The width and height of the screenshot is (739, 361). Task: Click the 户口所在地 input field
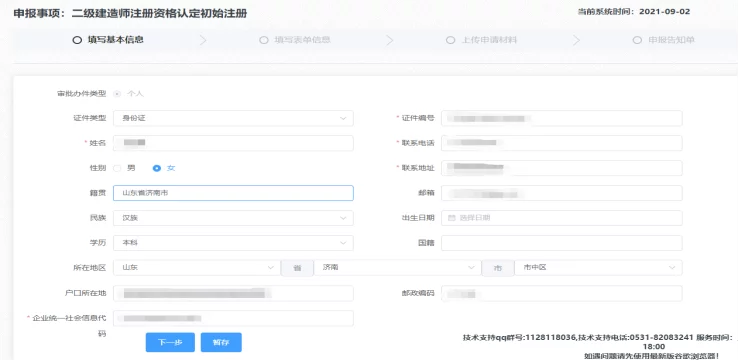point(233,293)
